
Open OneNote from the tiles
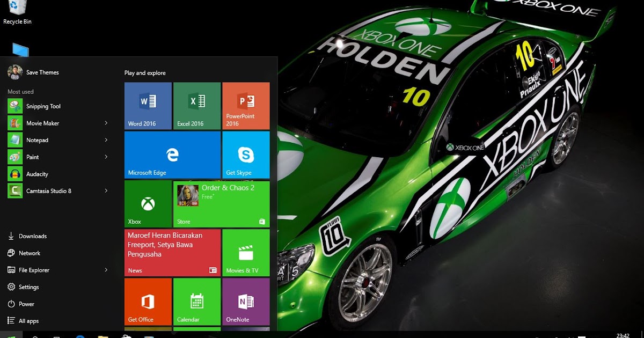click(246, 302)
